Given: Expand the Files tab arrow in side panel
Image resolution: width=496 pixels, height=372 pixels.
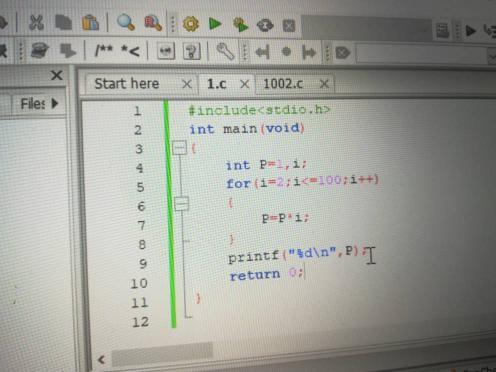Looking at the screenshot, I should click(x=55, y=103).
